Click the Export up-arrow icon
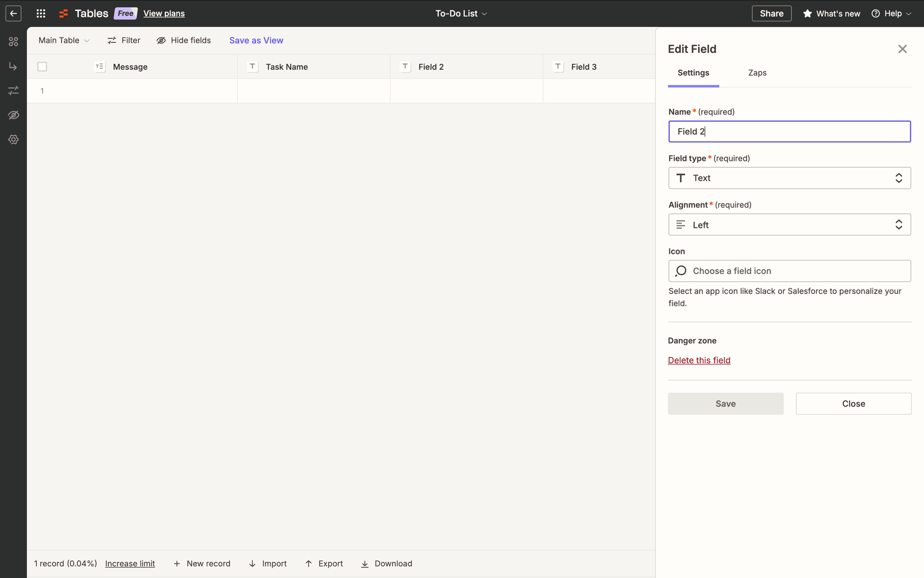924x578 pixels. click(x=308, y=564)
